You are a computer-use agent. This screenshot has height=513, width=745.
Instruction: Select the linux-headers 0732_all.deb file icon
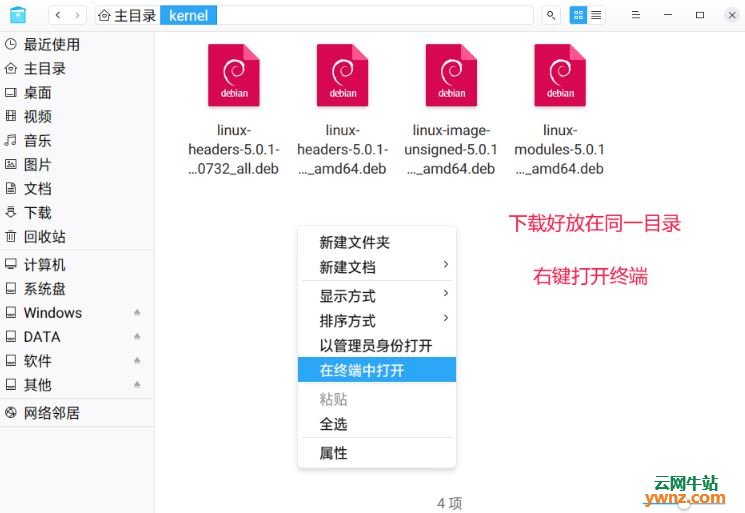pyautogui.click(x=234, y=75)
